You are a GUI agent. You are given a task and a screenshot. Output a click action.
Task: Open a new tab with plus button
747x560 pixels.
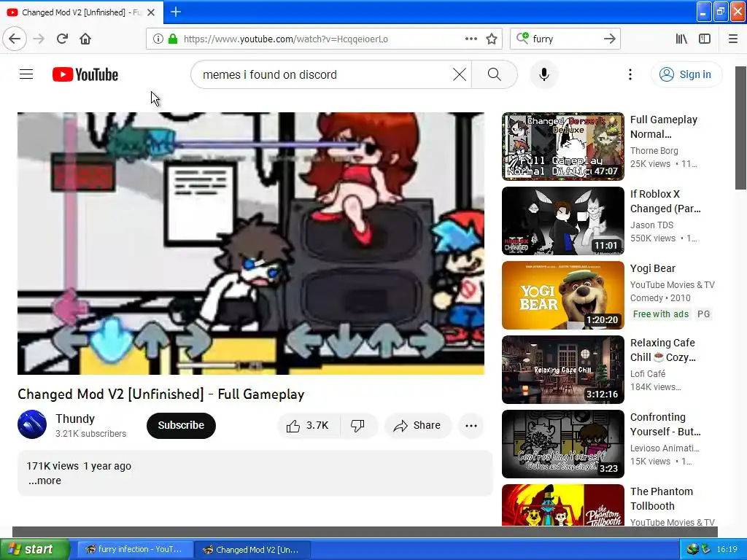176,12
